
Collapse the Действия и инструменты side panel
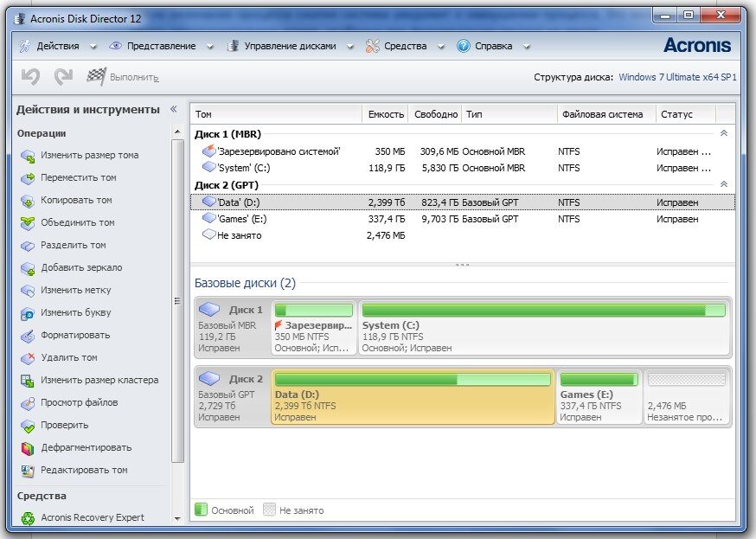pyautogui.click(x=174, y=109)
